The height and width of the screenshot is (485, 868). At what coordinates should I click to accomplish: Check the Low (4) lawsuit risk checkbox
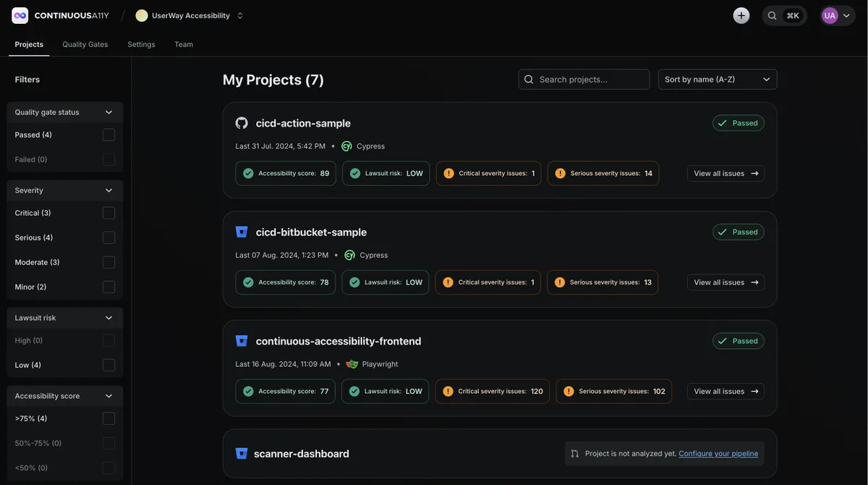109,365
